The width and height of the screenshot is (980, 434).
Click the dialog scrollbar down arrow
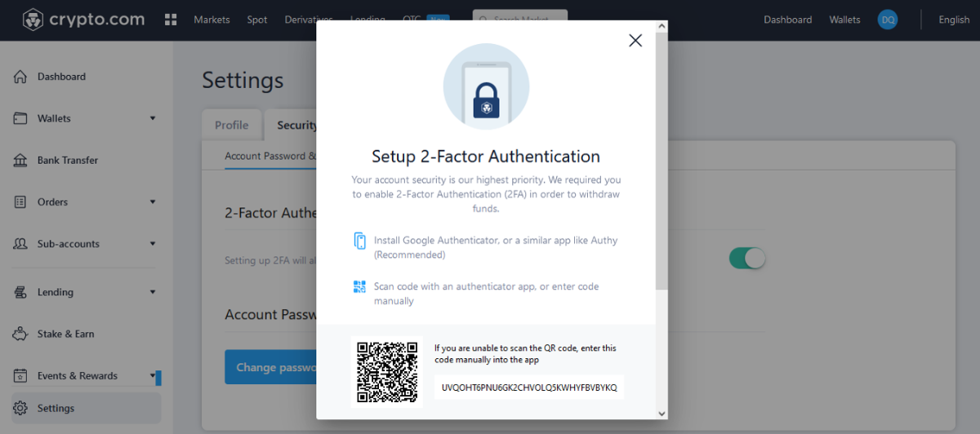point(661,414)
